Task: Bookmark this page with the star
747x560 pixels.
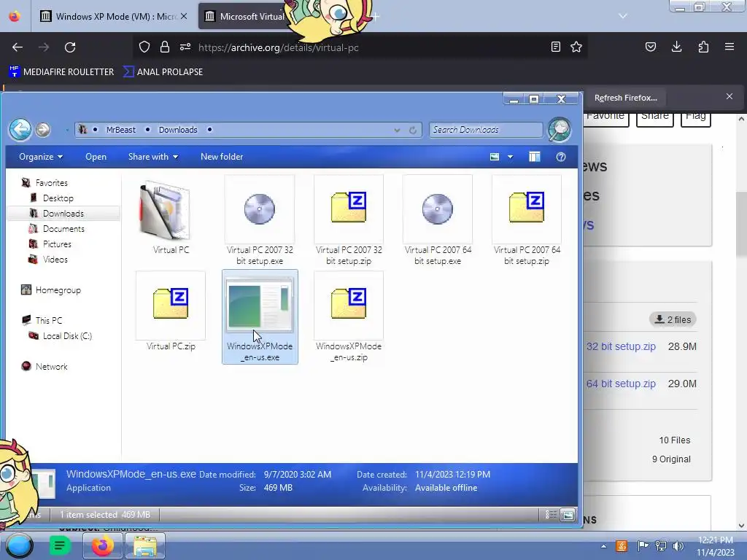Action: click(576, 47)
